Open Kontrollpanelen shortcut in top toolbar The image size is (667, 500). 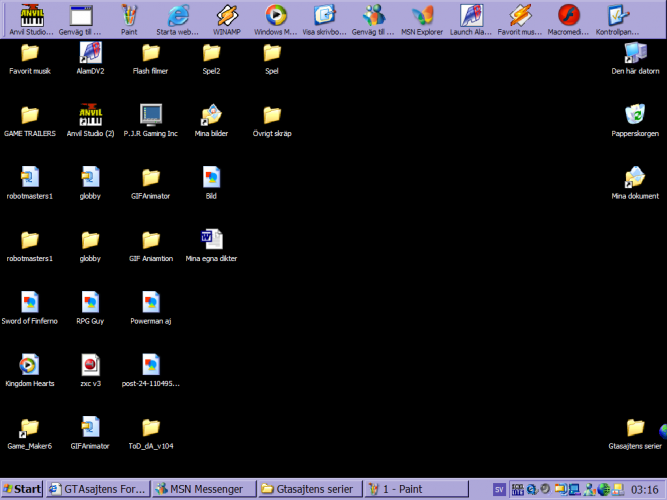pos(616,17)
